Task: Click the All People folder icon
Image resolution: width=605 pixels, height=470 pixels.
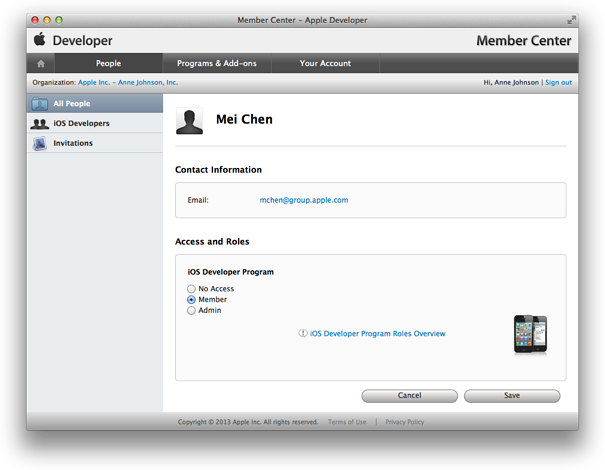Action: click(39, 103)
